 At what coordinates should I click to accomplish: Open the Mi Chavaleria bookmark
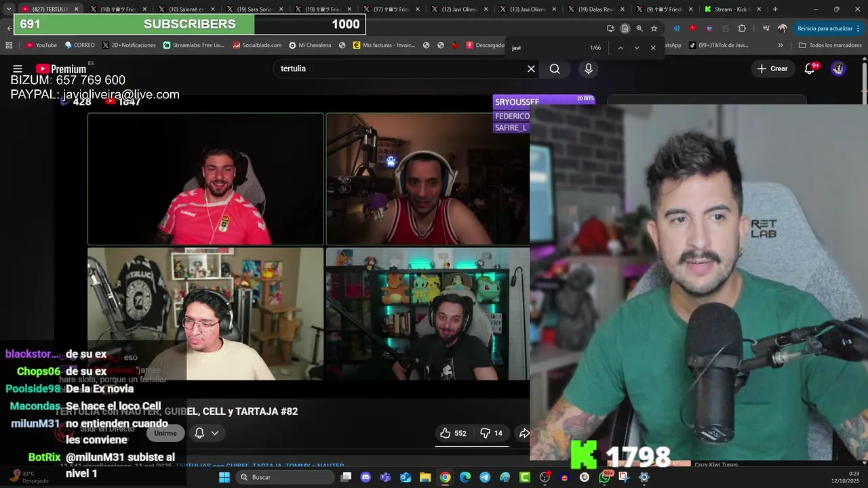(x=310, y=45)
